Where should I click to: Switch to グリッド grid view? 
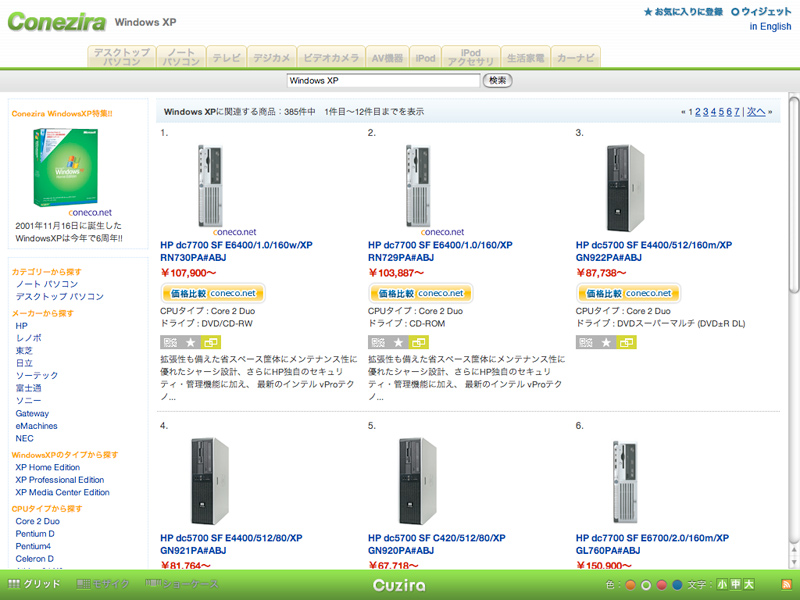34,584
